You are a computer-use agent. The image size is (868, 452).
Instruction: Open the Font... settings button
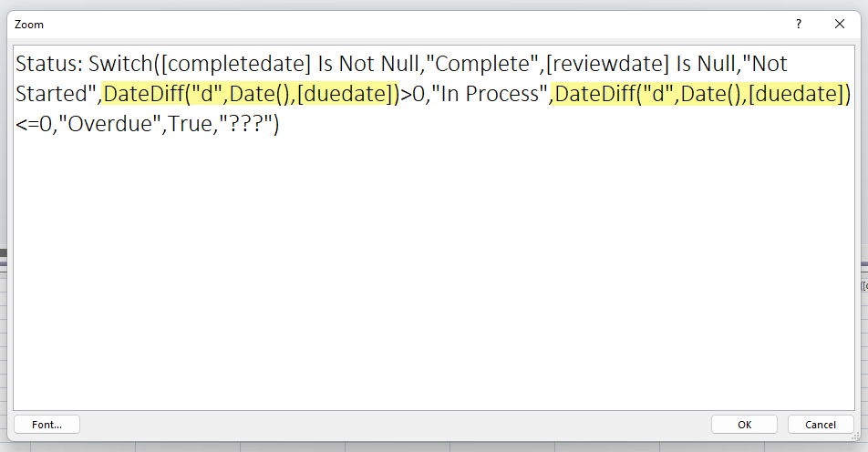(x=46, y=425)
